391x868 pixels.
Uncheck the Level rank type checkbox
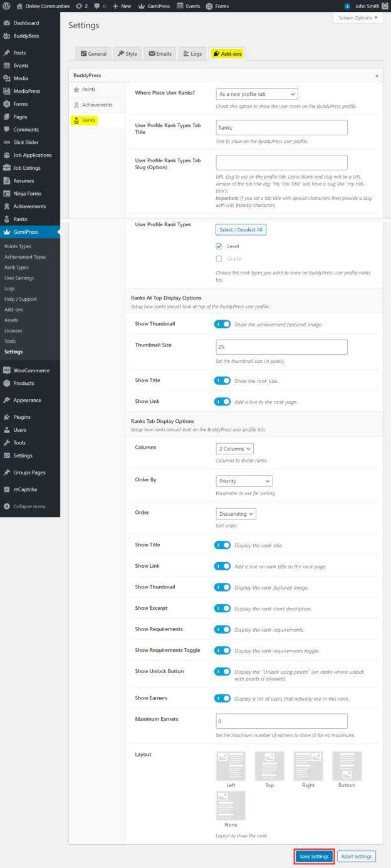pyautogui.click(x=217, y=246)
